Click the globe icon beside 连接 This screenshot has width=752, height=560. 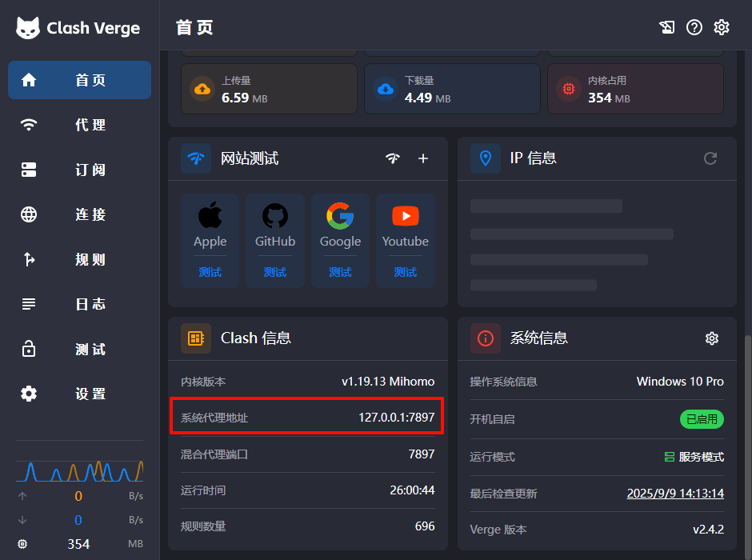(x=29, y=214)
